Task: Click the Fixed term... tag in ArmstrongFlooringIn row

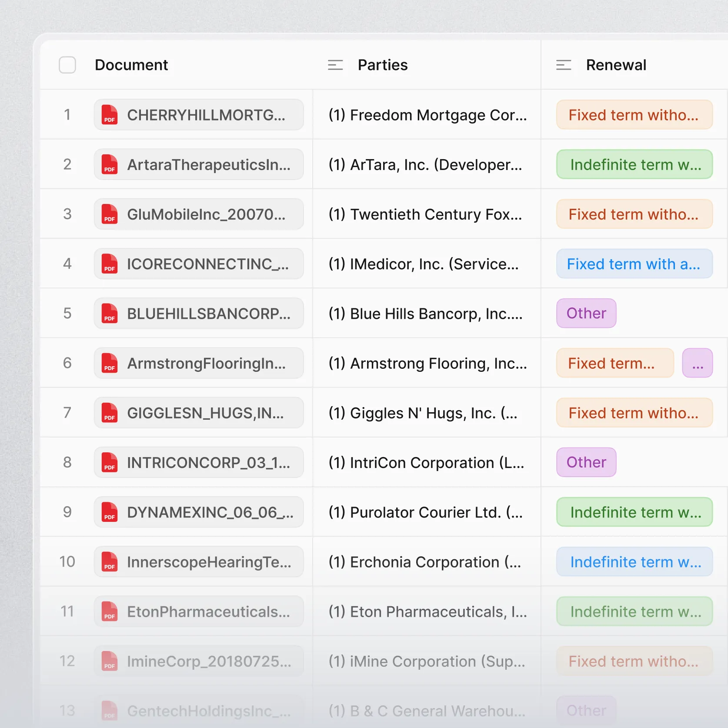Action: pyautogui.click(x=615, y=363)
